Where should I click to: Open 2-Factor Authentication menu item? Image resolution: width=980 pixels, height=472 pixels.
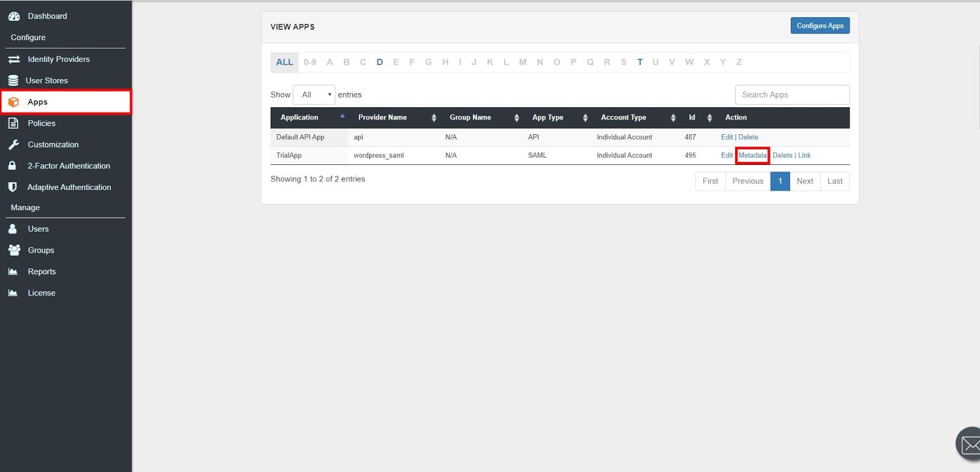69,166
